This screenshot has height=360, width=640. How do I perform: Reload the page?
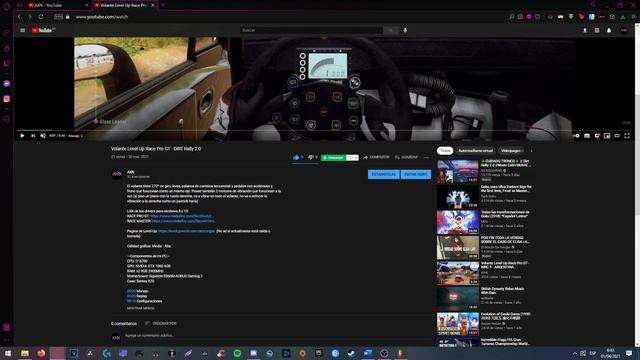pyautogui.click(x=41, y=17)
